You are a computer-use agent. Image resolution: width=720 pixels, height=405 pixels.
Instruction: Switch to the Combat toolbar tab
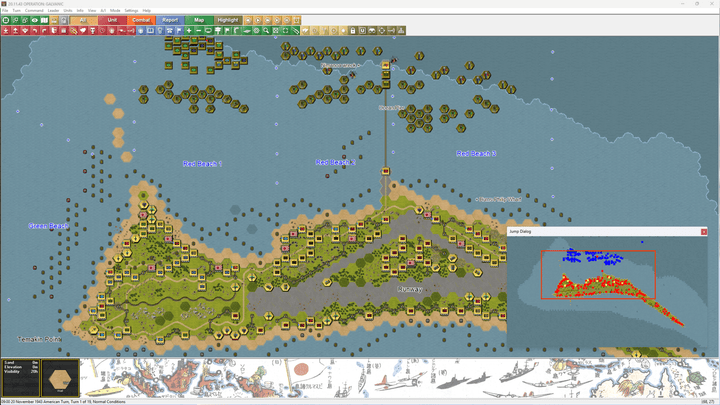[x=141, y=20]
